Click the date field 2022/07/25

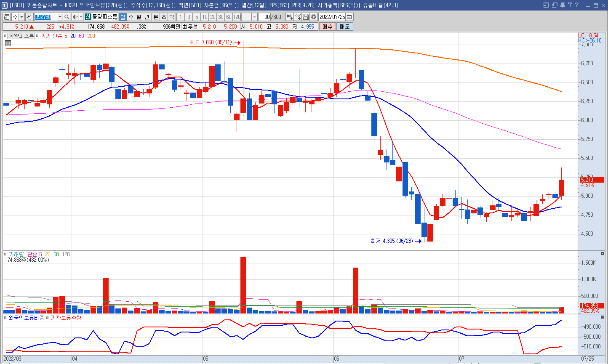pos(332,17)
